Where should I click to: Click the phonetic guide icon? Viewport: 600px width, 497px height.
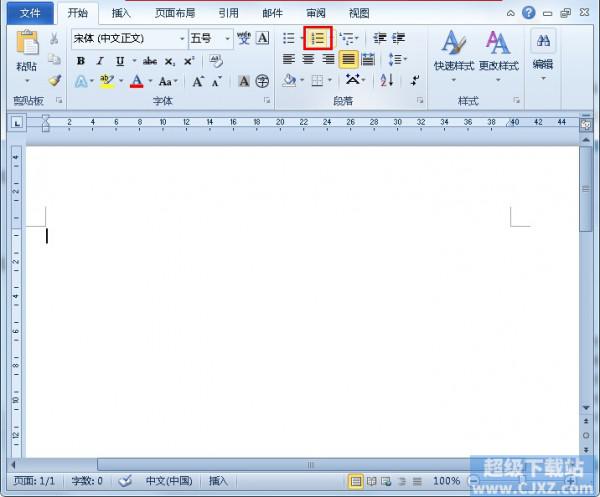tap(244, 38)
